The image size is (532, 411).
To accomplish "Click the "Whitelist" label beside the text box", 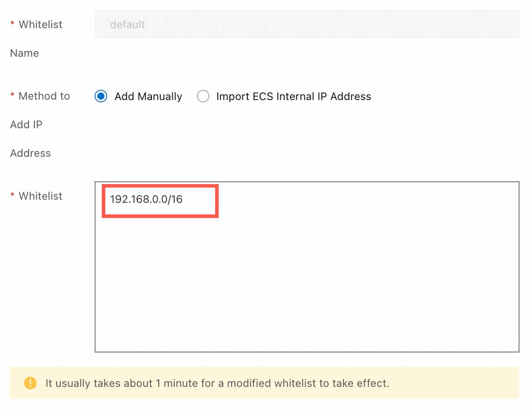I will [x=41, y=196].
